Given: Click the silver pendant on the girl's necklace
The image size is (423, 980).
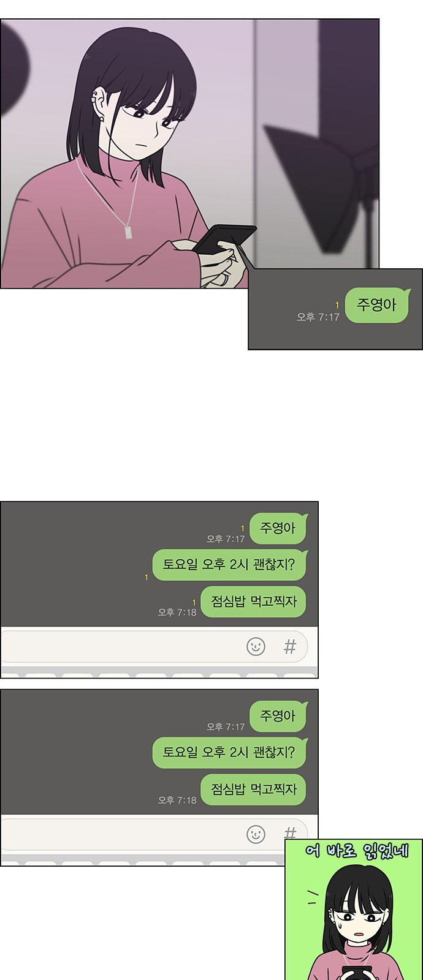Looking at the screenshot, I should 129,232.
